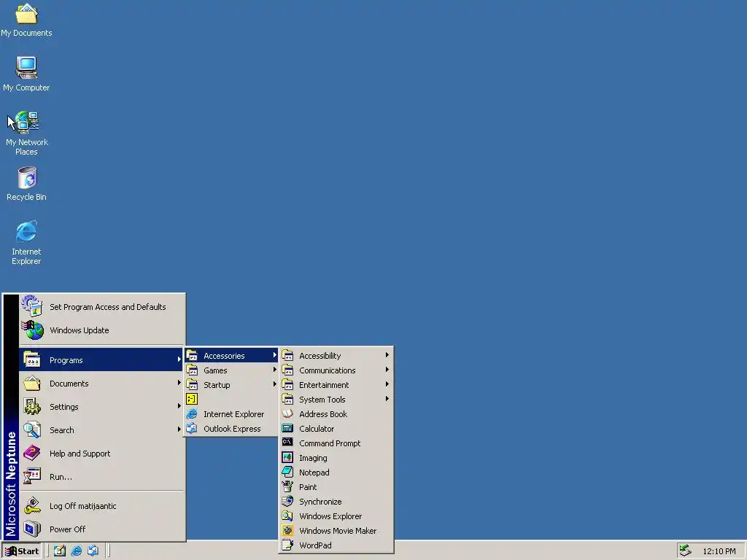Click the 12:10 PM clock
747x560 pixels.
pyautogui.click(x=719, y=551)
